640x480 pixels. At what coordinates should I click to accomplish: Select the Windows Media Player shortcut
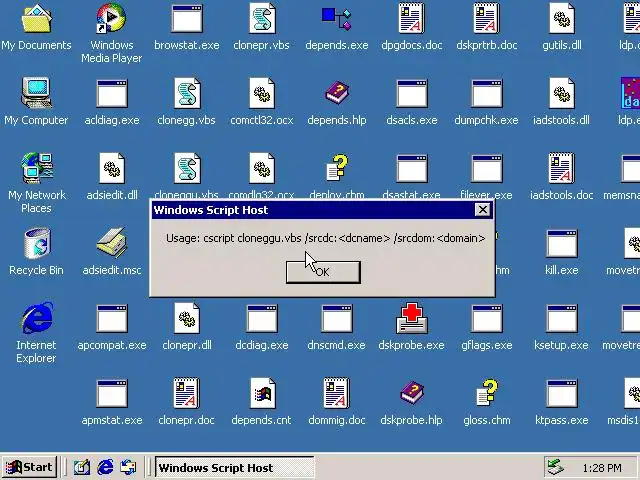tap(111, 19)
